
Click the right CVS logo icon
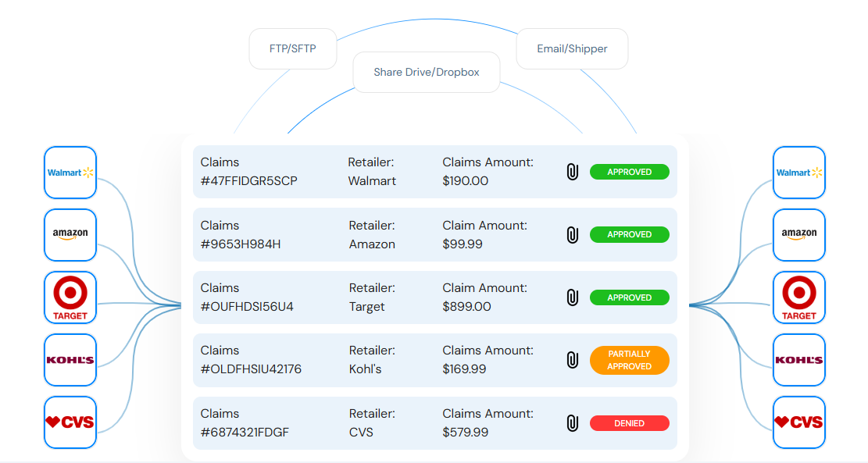point(799,422)
